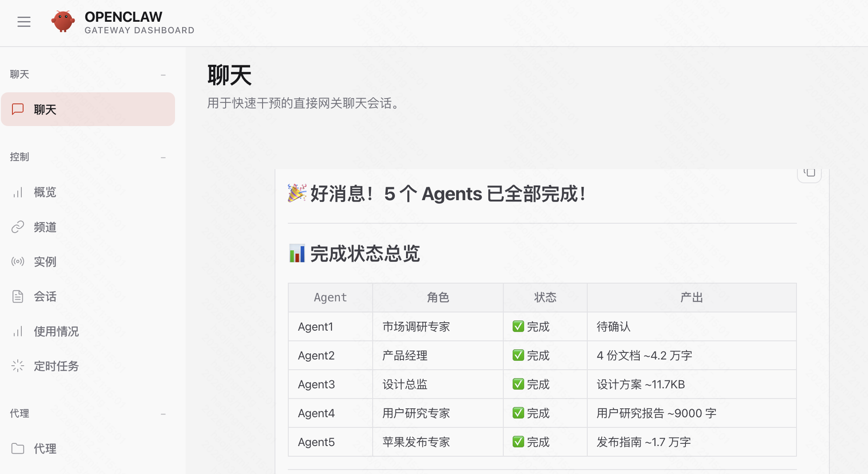The width and height of the screenshot is (868, 474).
Task: Click the OPENCLAW dashboard title link
Action: pyautogui.click(x=123, y=17)
